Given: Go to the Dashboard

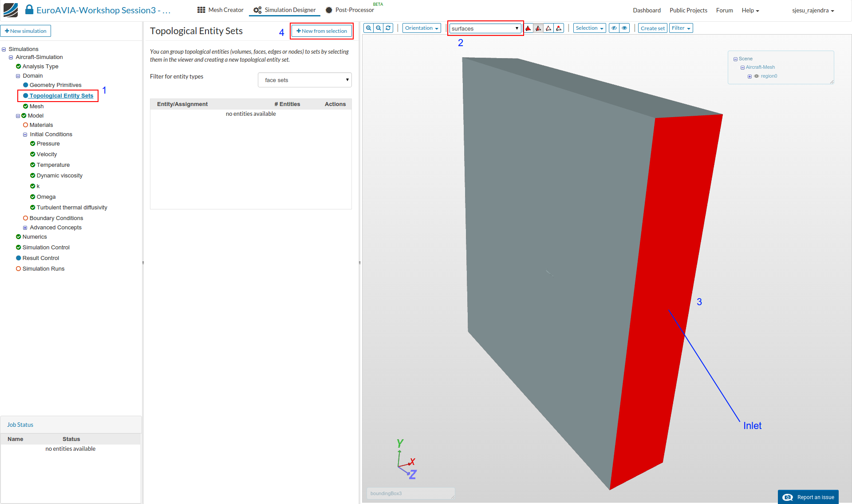Looking at the screenshot, I should pyautogui.click(x=647, y=10).
